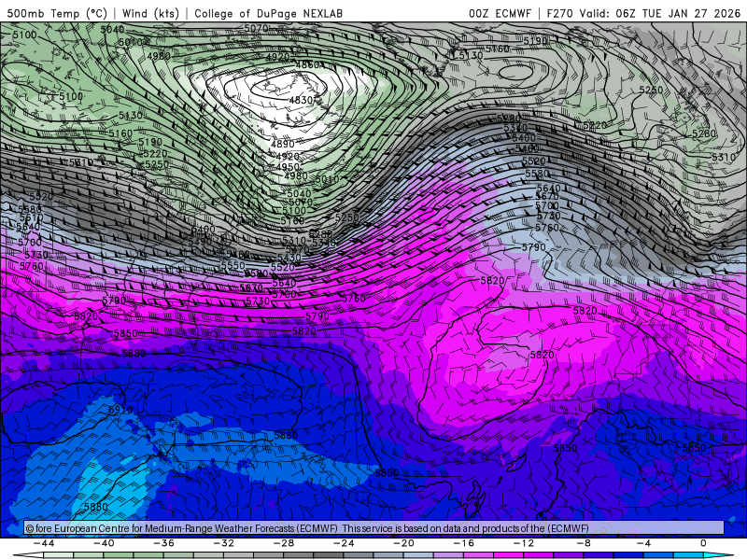
Task: Click the 4860 height contour label
Action: coord(308,64)
